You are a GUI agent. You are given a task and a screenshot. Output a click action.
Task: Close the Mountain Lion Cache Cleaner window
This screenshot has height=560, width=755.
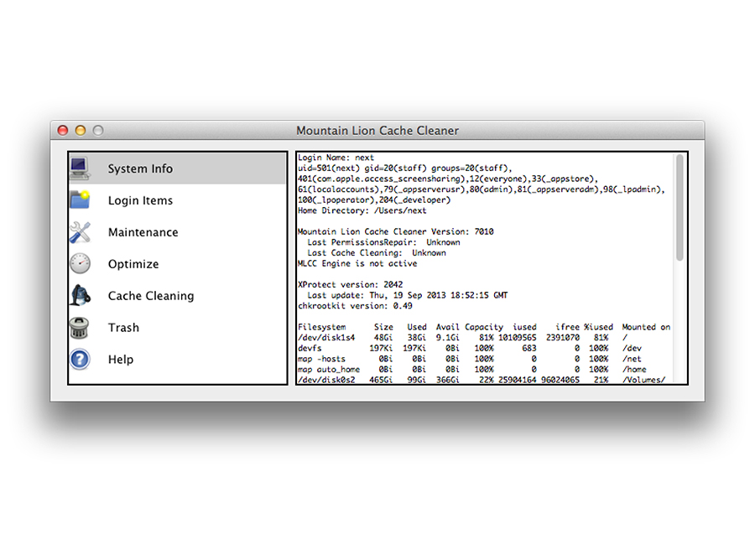[x=63, y=131]
